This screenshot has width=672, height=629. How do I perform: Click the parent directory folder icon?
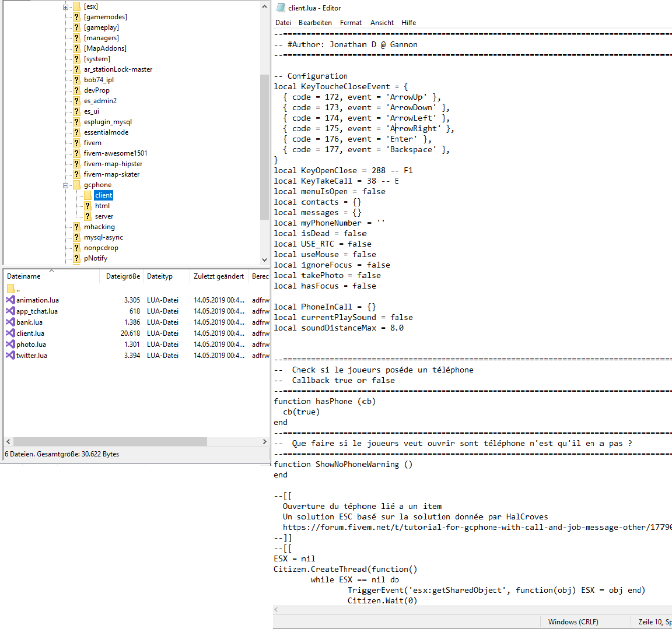(x=10, y=289)
